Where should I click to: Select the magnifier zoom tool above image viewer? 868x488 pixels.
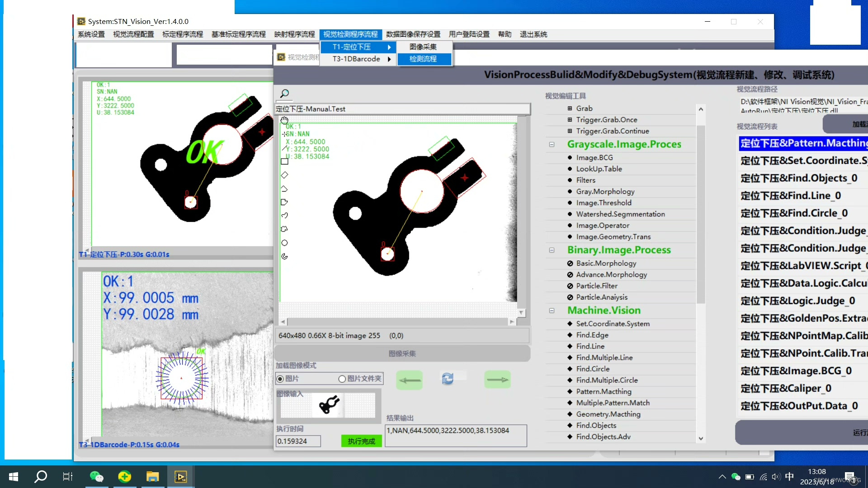[284, 94]
